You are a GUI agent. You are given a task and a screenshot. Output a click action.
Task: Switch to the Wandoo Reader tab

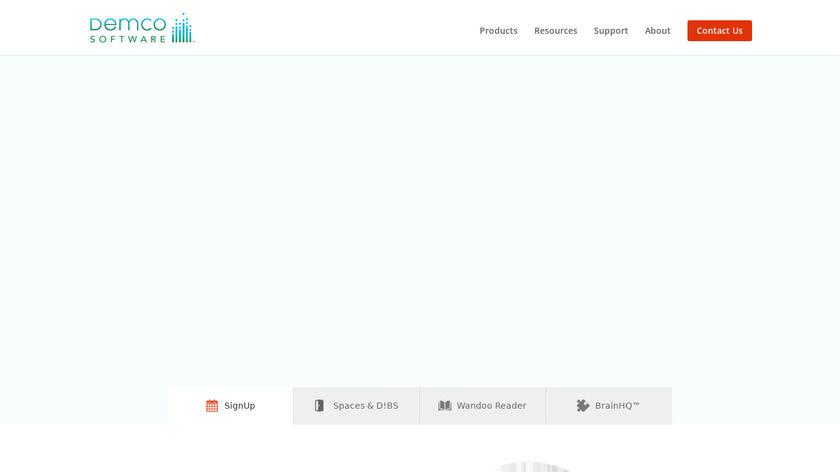[x=483, y=406]
